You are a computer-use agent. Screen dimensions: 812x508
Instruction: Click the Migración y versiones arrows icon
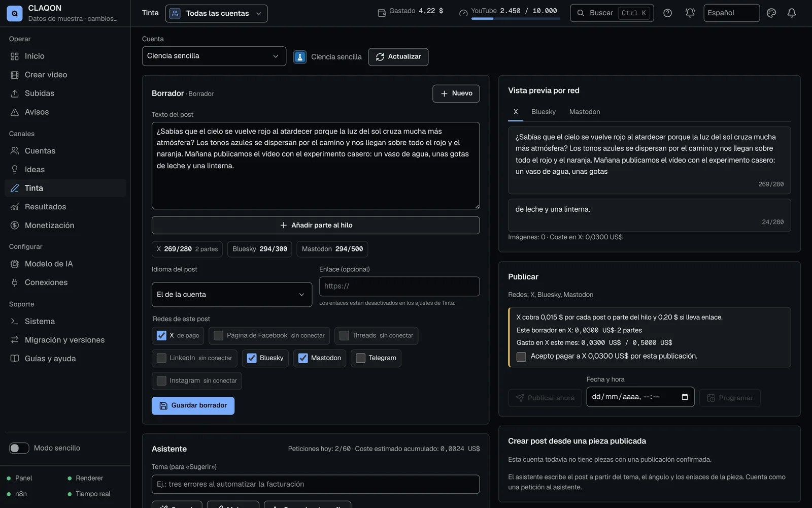pos(15,340)
